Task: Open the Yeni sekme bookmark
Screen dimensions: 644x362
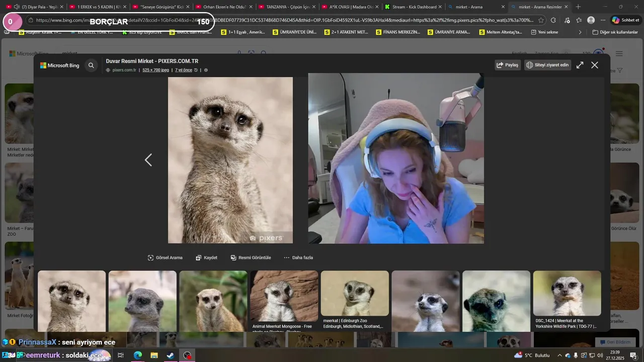Action: point(544,32)
